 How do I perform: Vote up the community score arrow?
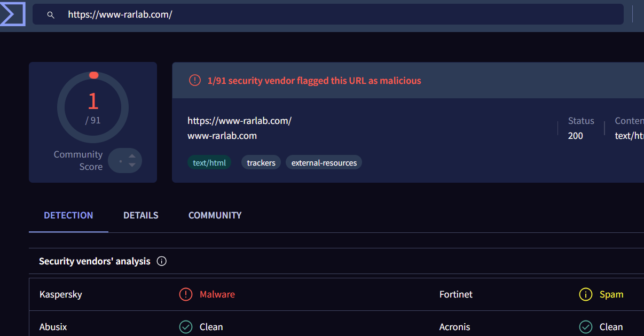coord(132,156)
